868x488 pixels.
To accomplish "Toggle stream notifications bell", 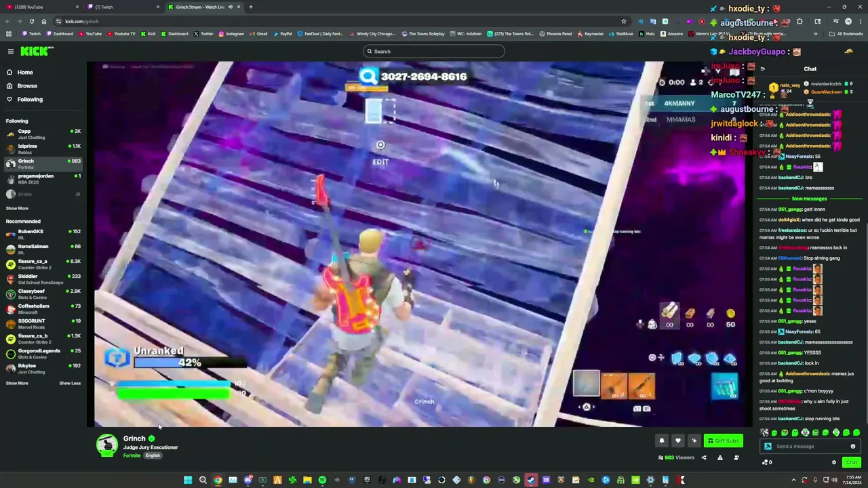I will click(662, 441).
